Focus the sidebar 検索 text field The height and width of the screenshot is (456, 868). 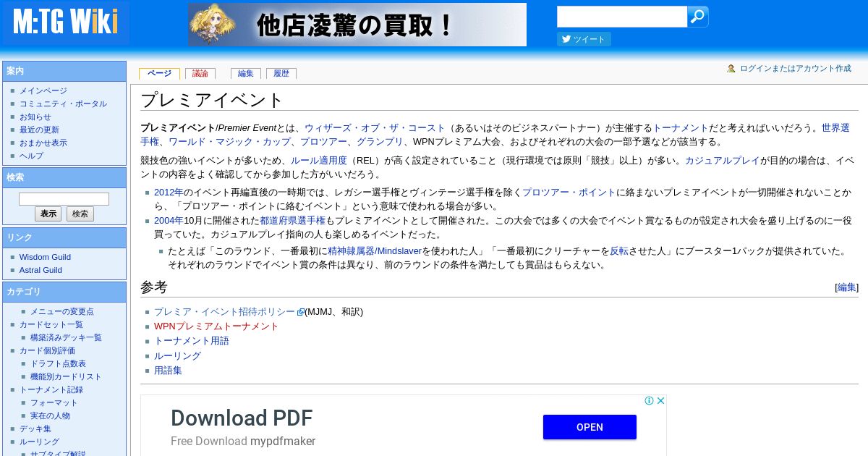64,199
